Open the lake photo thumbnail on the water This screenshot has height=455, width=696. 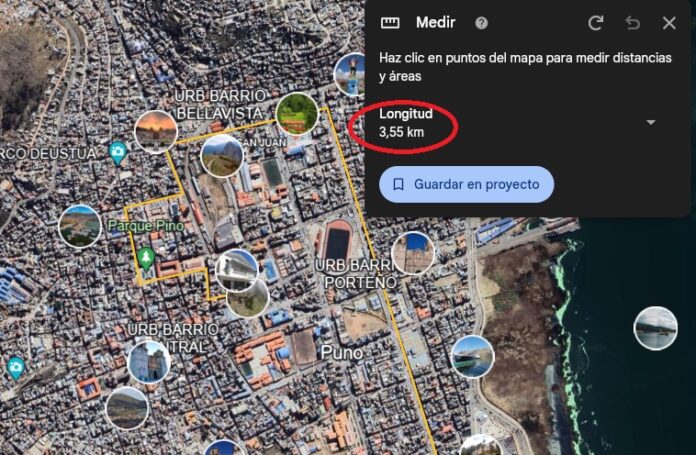[656, 328]
